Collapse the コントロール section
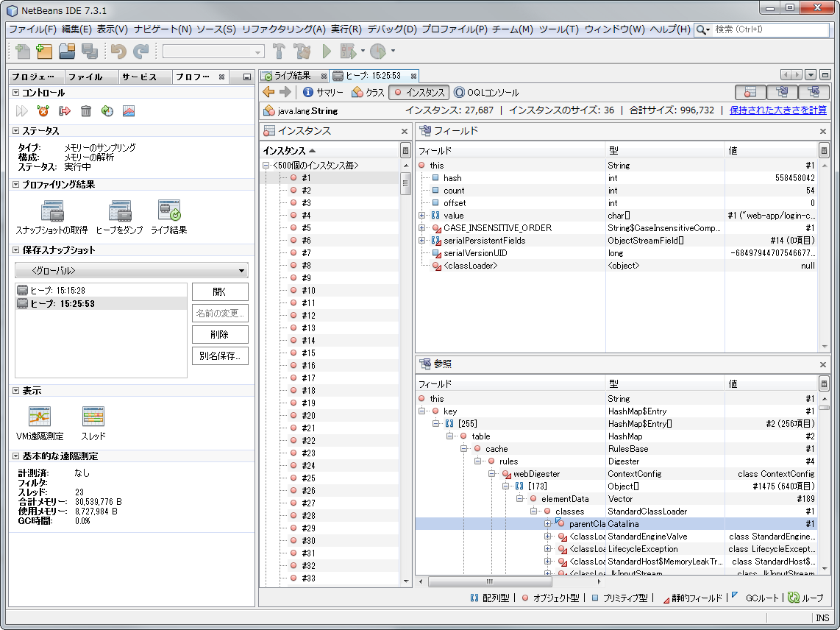This screenshot has height=630, width=840. 16,93
